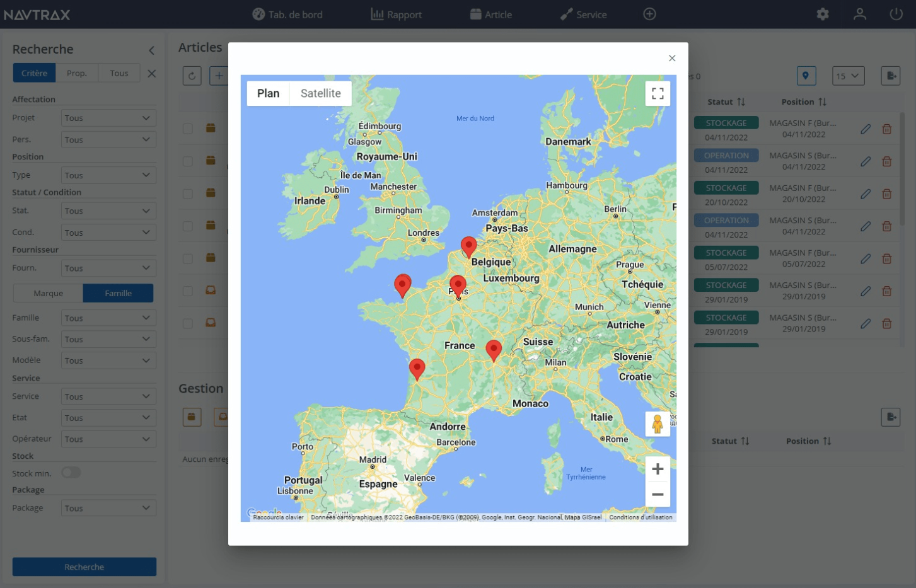Image resolution: width=916 pixels, height=588 pixels.
Task: Zoom in on the map
Action: point(658,468)
